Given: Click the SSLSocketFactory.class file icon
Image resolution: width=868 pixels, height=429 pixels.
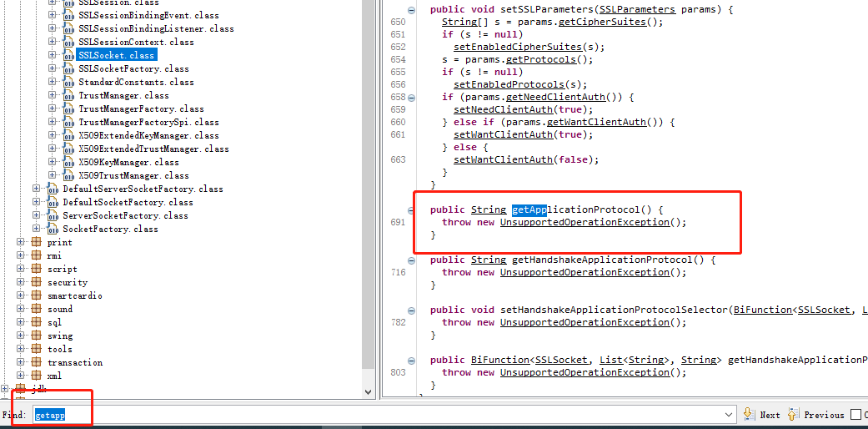Looking at the screenshot, I should [68, 68].
